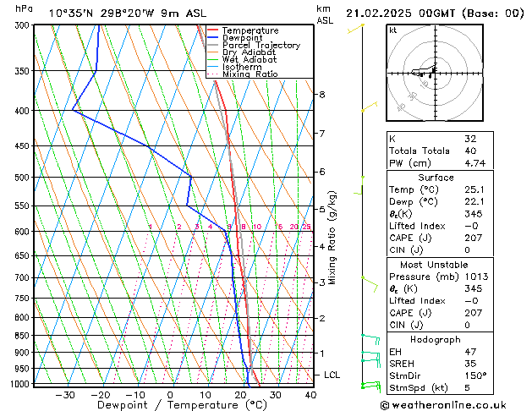Click the cyan wind barb at 850 hPa

click(370, 339)
